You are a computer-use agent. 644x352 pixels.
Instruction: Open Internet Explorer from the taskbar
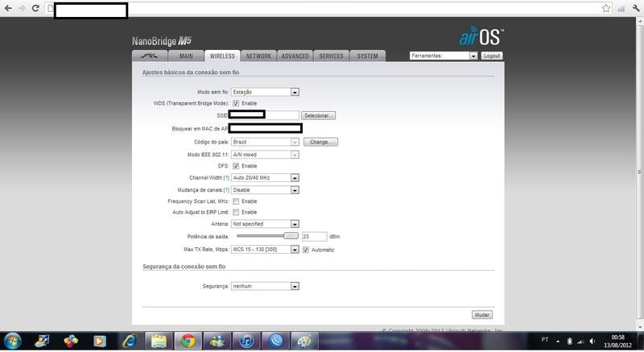(x=129, y=341)
